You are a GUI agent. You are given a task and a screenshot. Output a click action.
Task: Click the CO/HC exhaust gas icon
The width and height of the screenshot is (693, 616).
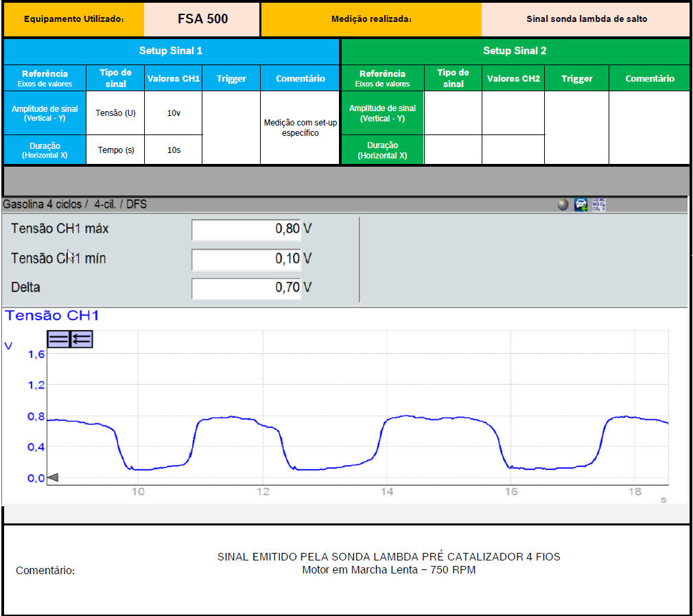pyautogui.click(x=598, y=204)
